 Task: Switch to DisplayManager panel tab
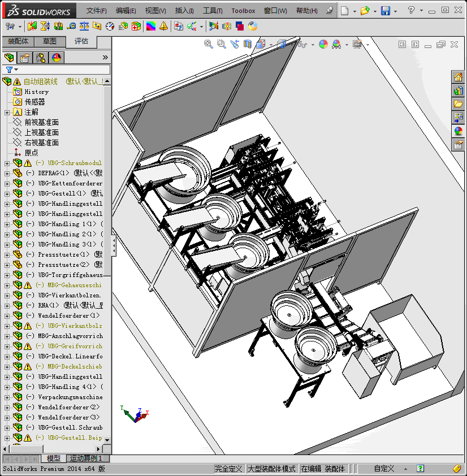[x=57, y=57]
